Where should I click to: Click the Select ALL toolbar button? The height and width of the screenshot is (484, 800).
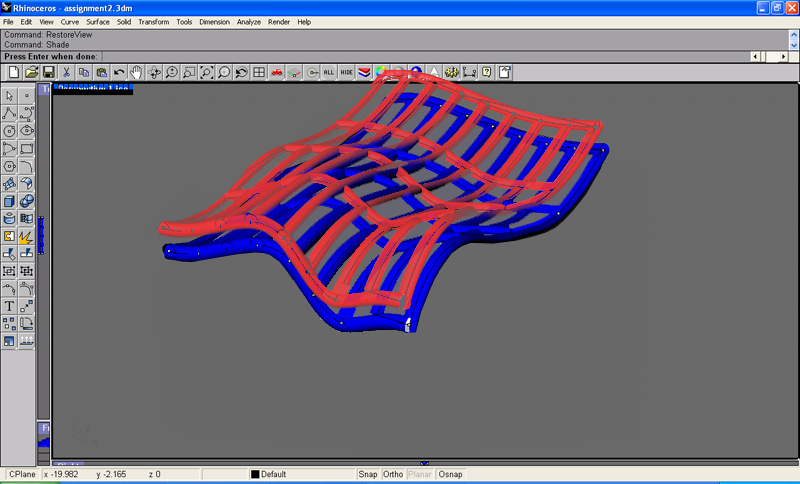pyautogui.click(x=329, y=72)
